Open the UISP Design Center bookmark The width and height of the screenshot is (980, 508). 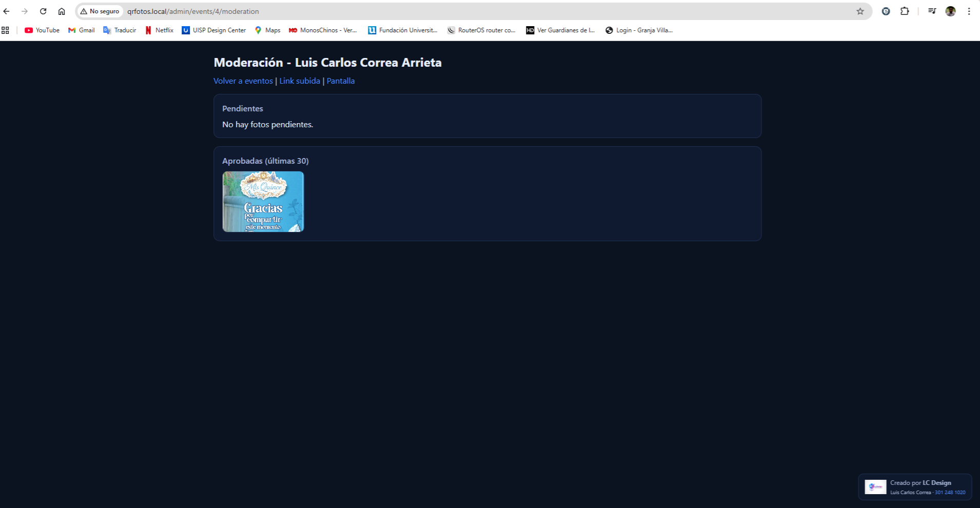[x=214, y=30]
